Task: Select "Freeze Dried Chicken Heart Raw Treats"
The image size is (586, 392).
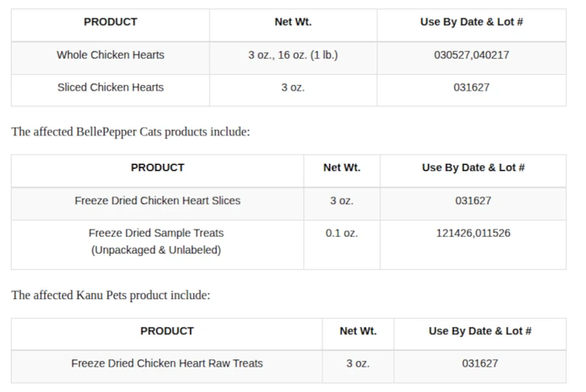Action: [167, 363]
